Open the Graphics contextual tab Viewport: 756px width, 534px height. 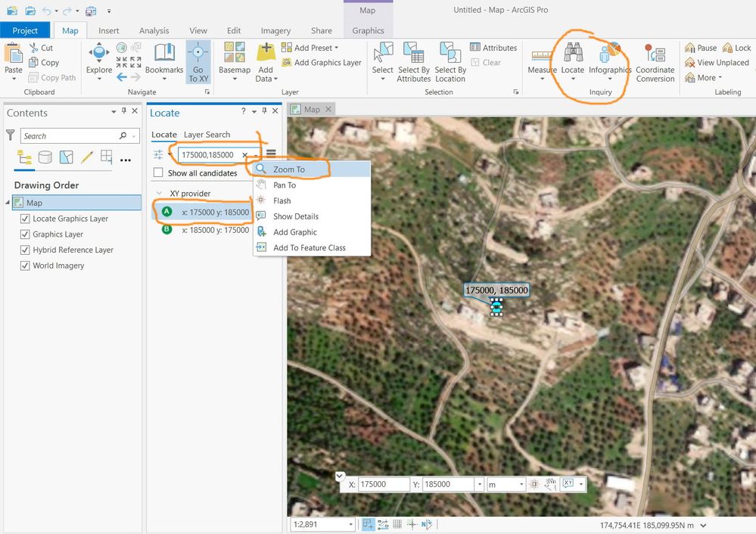pos(368,30)
